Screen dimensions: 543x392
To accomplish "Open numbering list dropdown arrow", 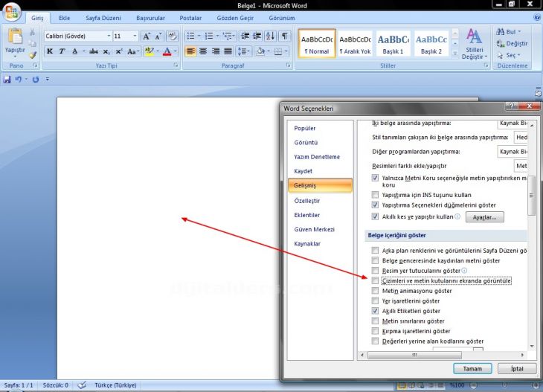I will (x=217, y=36).
